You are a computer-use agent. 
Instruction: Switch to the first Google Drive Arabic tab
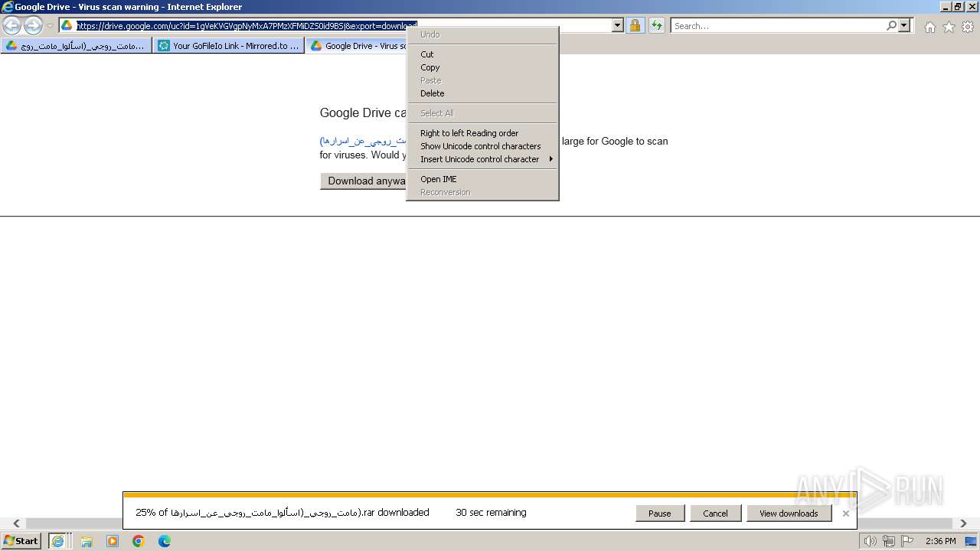77,46
